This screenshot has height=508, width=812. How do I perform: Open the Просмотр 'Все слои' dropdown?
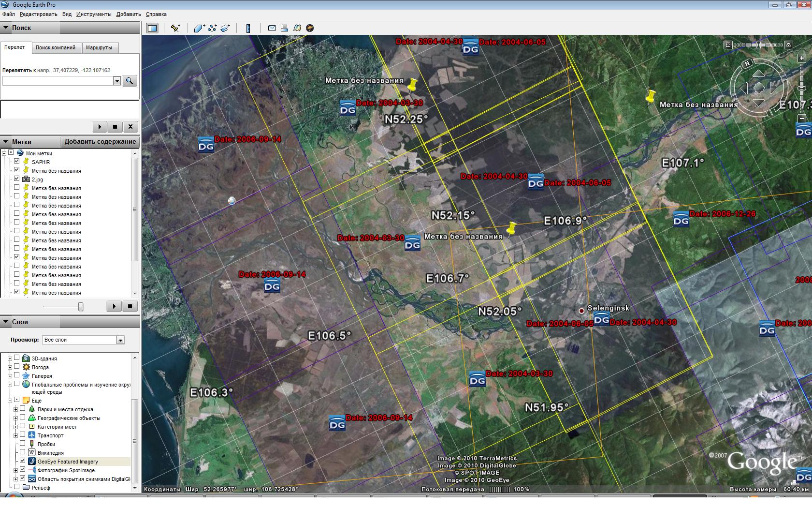pos(120,340)
